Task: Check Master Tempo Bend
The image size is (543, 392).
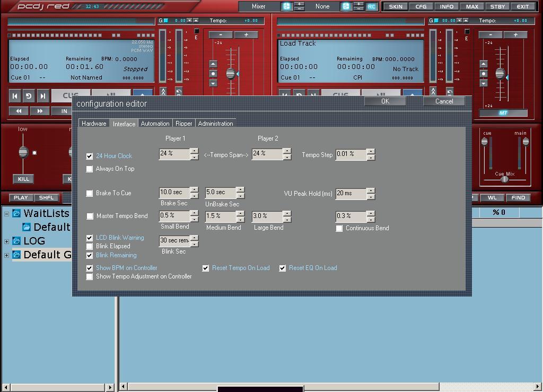Action: coord(90,216)
